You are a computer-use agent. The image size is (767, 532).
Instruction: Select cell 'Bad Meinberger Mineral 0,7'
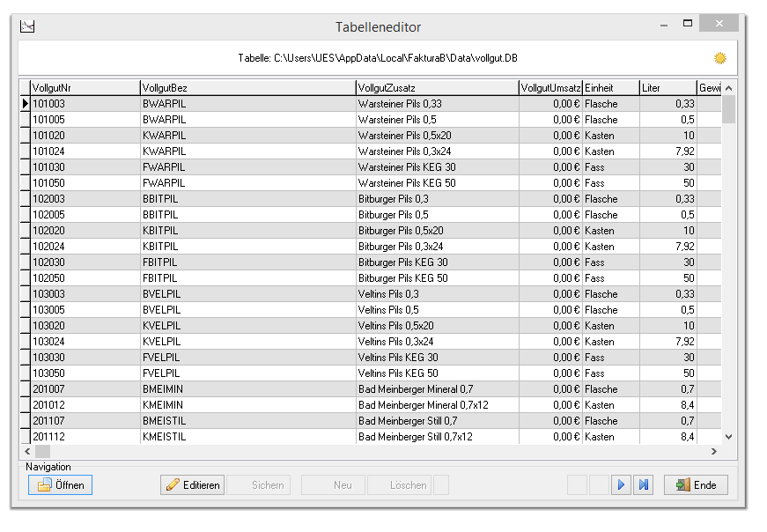click(438, 389)
